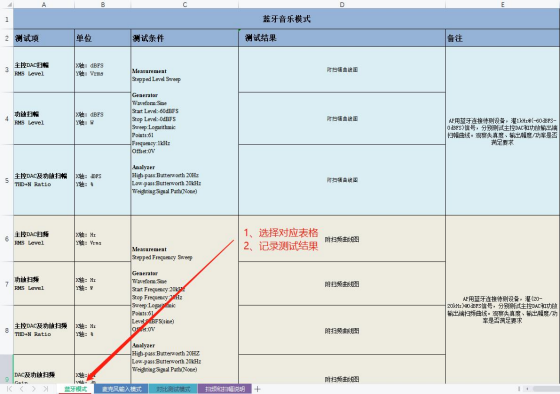The image size is (560, 394).
Task: Select row 4 header
Action: 7,118
